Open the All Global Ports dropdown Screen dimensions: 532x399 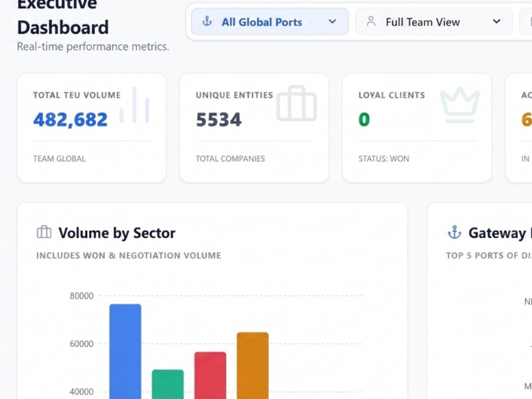click(270, 22)
